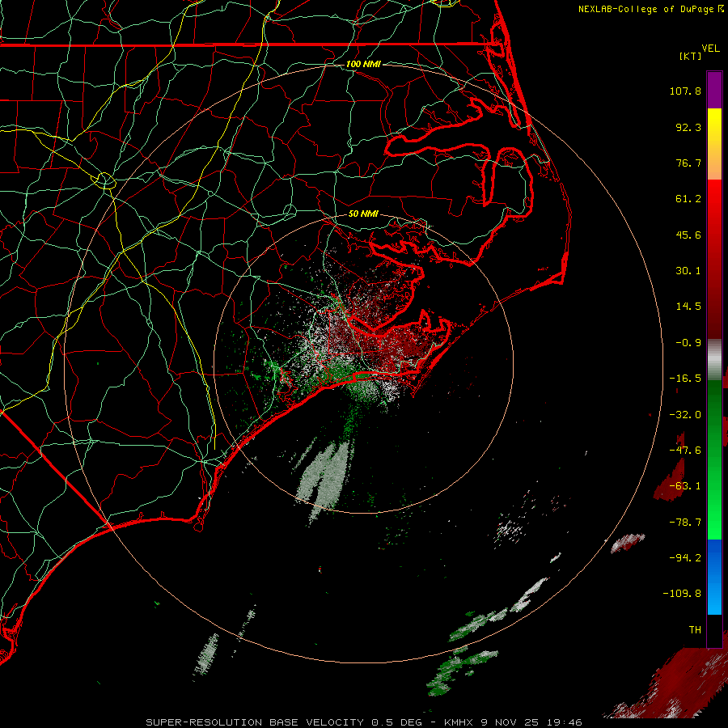Image resolution: width=728 pixels, height=728 pixels.
Task: Click the 100 NMI range ring label
Action: coord(363,64)
